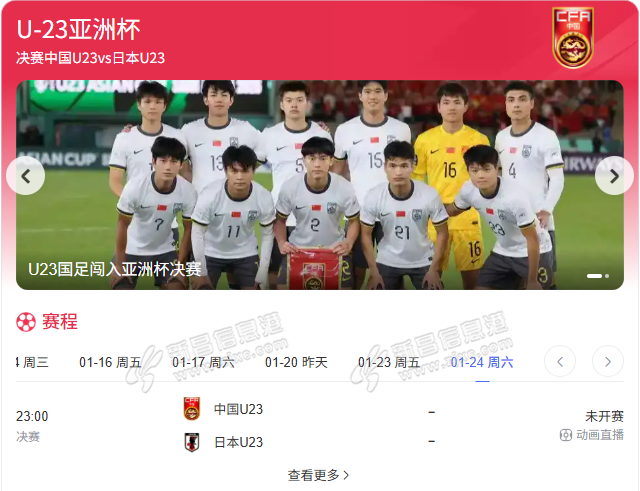This screenshot has width=640, height=491.
Task: Select the 01-16 周五 date tab
Action: pos(110,362)
